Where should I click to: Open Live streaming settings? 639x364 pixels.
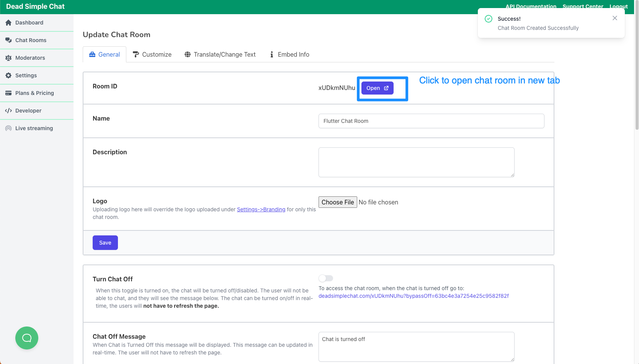pyautogui.click(x=34, y=128)
